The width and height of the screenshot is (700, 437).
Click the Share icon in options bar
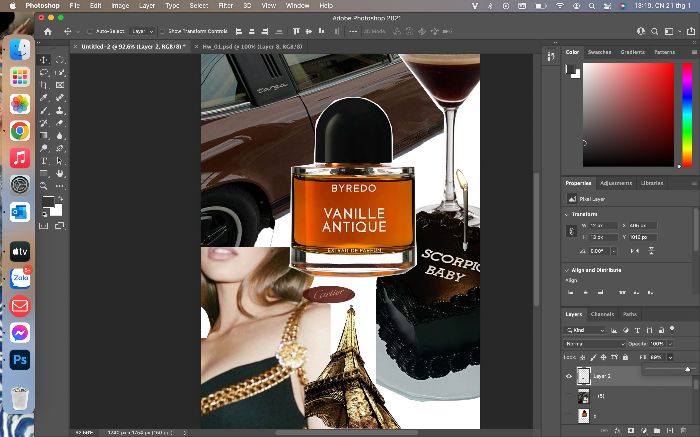(x=691, y=32)
